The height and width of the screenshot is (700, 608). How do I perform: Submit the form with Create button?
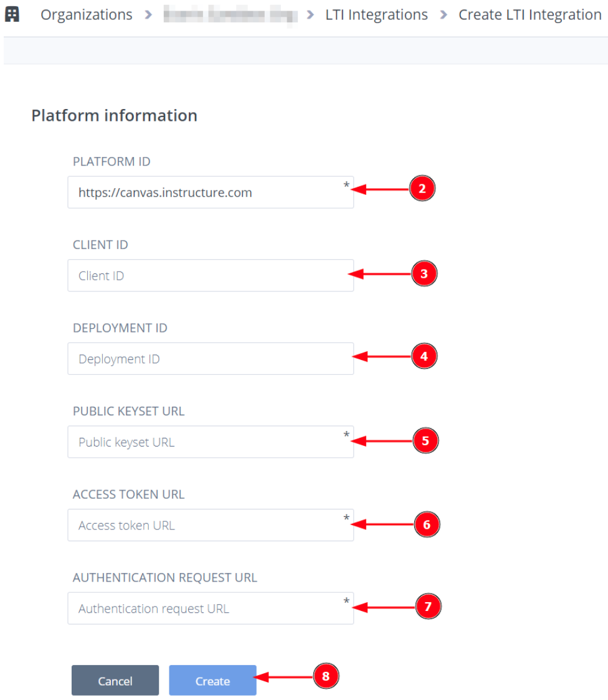[x=212, y=680]
